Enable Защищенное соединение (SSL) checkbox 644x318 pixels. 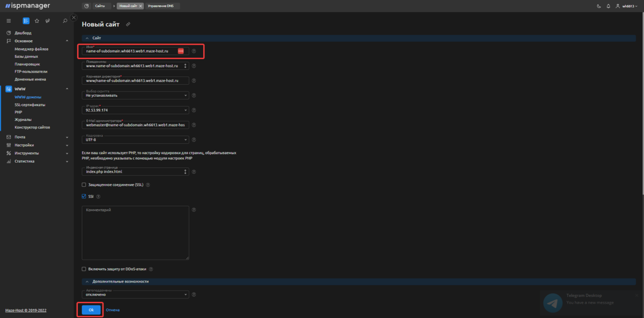tap(84, 185)
